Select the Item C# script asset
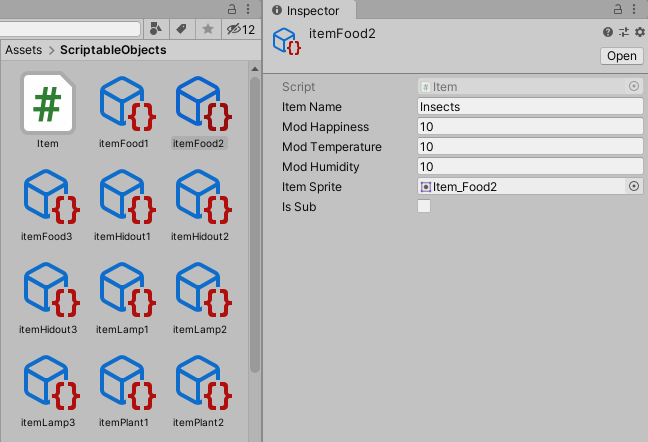Viewport: 648px width, 442px height. tap(48, 103)
